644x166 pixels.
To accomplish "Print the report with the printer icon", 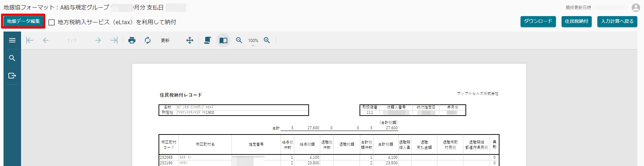I will tap(132, 40).
